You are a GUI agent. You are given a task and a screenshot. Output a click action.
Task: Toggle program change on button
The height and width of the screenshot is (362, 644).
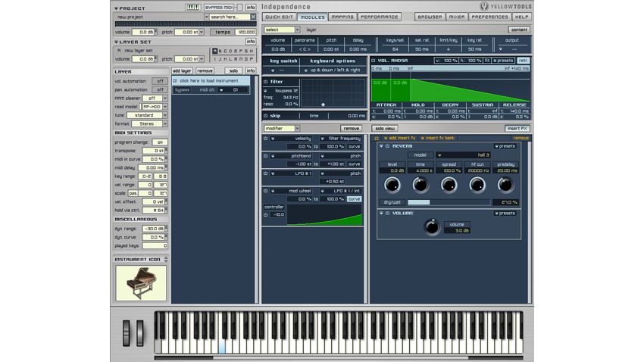point(159,142)
